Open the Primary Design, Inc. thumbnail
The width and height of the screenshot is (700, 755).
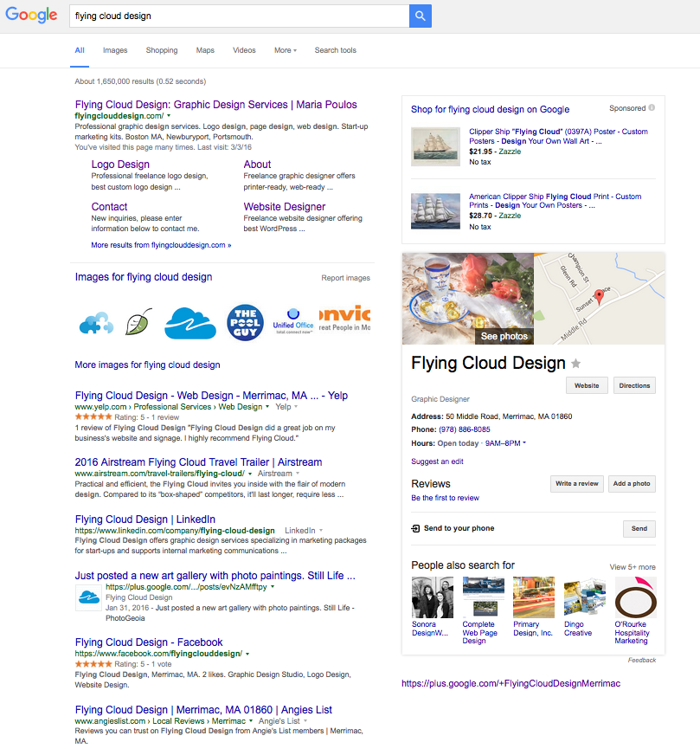tap(534, 597)
